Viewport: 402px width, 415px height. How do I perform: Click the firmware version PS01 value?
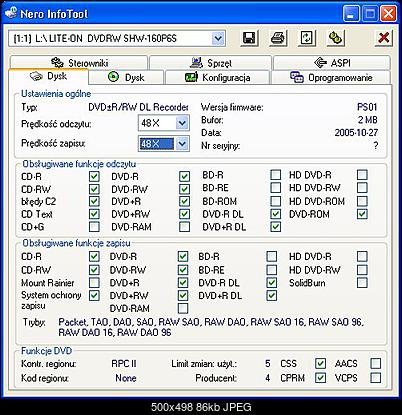coord(367,107)
